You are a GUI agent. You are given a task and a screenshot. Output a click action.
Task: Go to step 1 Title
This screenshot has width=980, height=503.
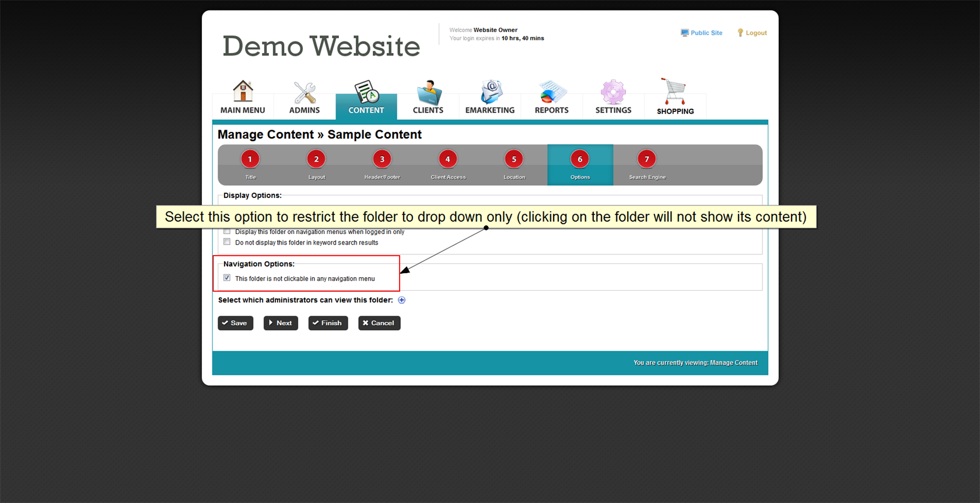[250, 159]
